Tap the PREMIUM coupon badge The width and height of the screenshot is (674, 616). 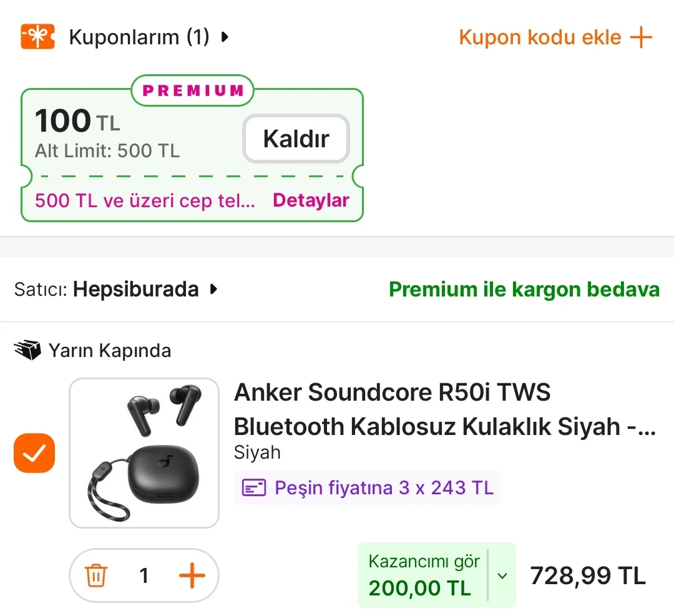tap(192, 90)
